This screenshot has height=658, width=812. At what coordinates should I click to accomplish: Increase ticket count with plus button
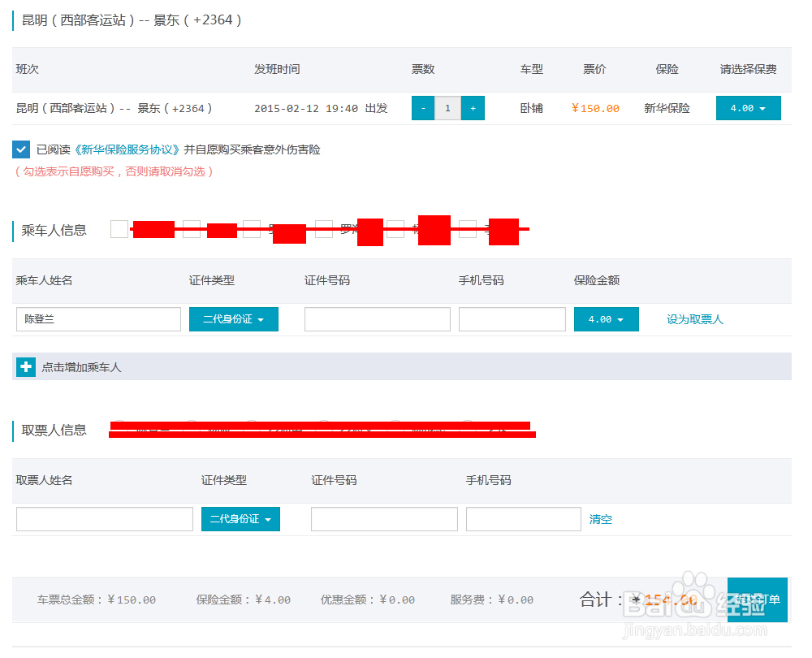click(x=473, y=108)
